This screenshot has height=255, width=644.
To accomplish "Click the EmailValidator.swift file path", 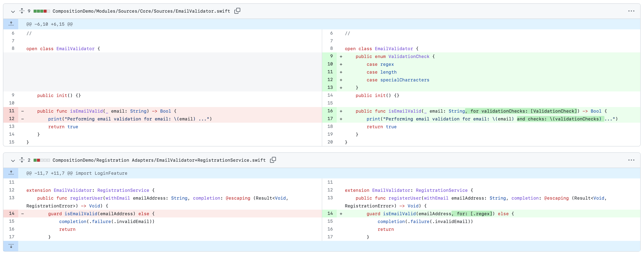I will click(141, 11).
